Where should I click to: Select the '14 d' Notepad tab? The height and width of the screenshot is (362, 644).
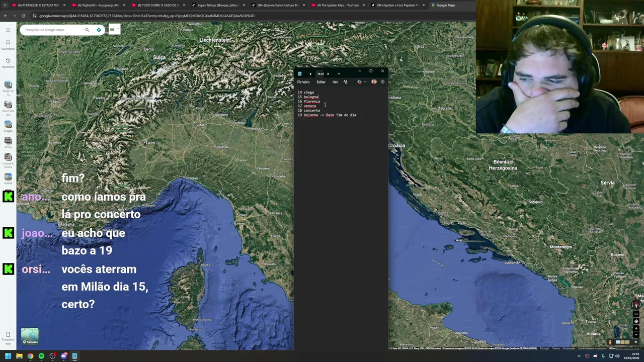pos(320,74)
